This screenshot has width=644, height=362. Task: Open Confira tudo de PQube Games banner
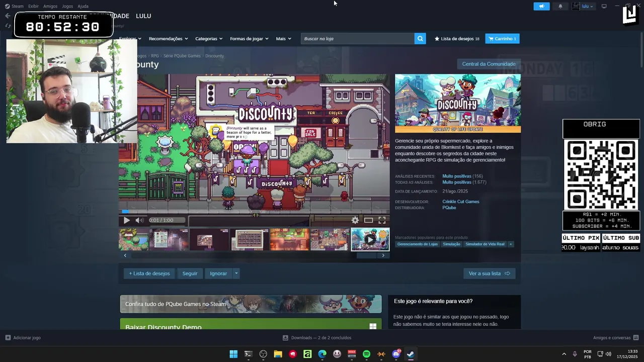(x=251, y=304)
